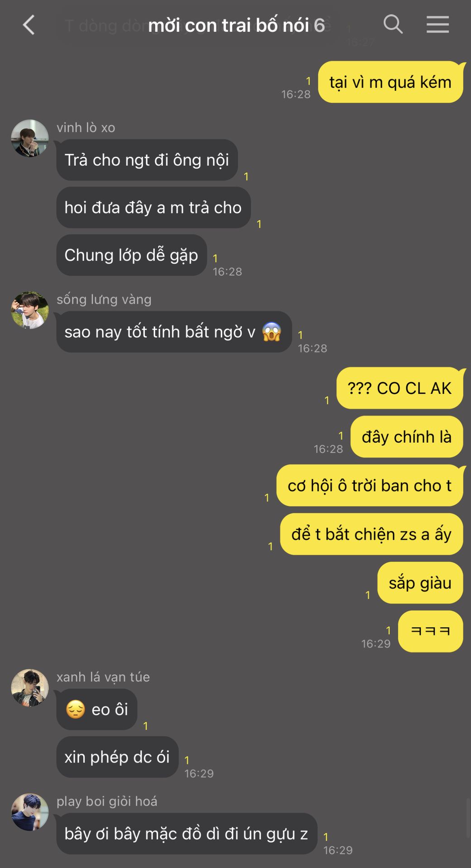471x868 pixels.
Task: Tap the chat title mời con trai bố nói
Action: click(228, 25)
